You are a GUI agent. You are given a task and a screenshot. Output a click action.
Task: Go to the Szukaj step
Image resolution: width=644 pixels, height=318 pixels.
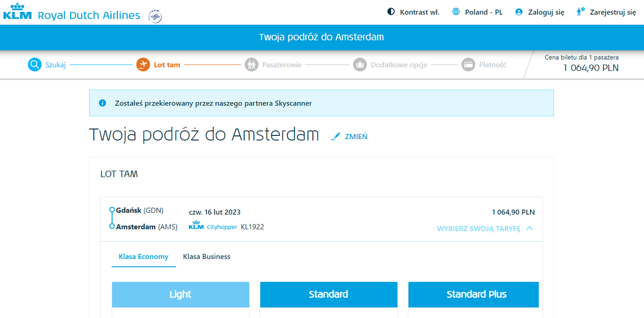56,65
